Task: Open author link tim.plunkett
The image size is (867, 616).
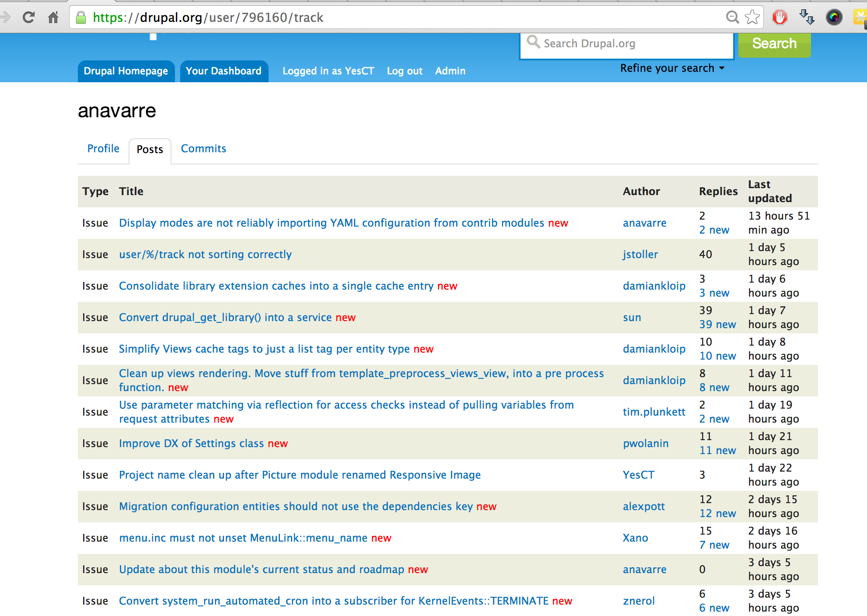Action: click(654, 412)
